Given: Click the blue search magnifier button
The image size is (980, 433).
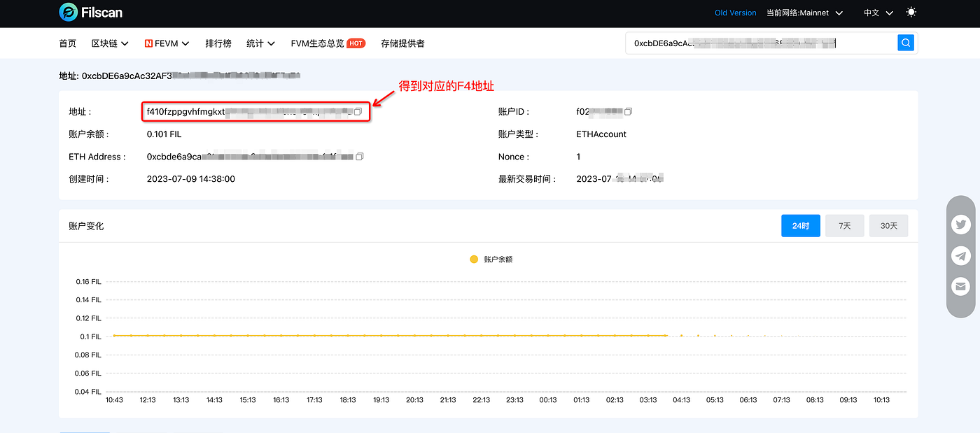Looking at the screenshot, I should click(x=906, y=43).
